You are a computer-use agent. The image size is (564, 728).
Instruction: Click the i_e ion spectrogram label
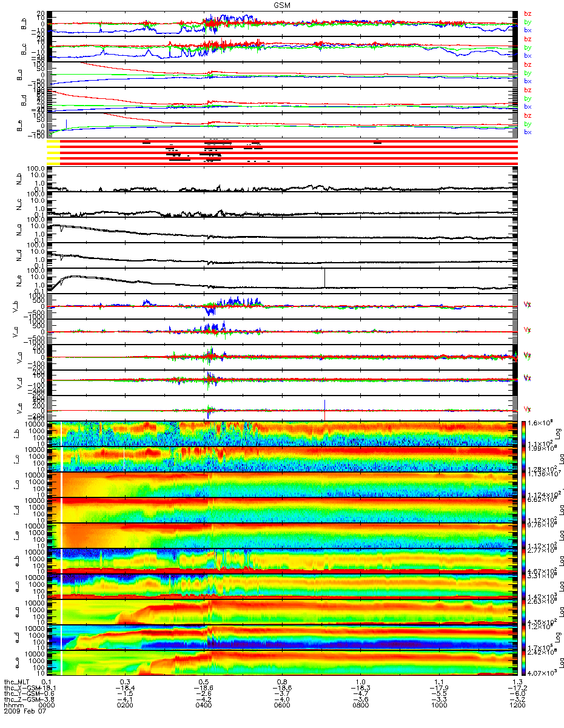pyautogui.click(x=17, y=536)
